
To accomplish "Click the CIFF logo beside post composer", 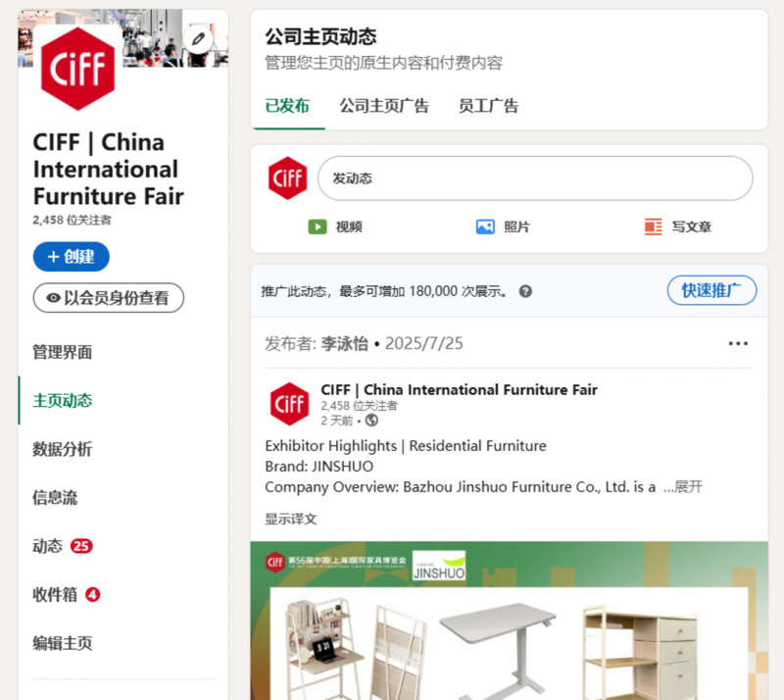I will coord(287,178).
